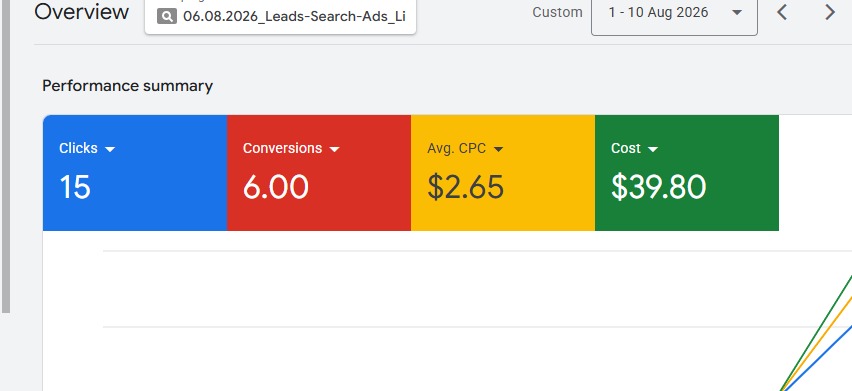Expand the Cost metric dropdown arrow
This screenshot has height=391, width=852.
(653, 149)
